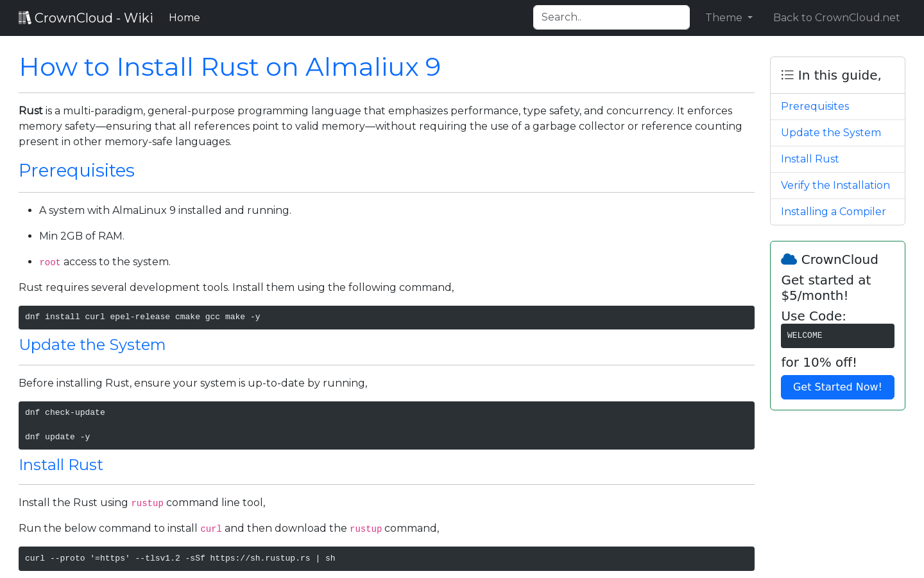Image resolution: width=924 pixels, height=578 pixels.
Task: Click the 'for 10% off!' text
Action: 819,362
